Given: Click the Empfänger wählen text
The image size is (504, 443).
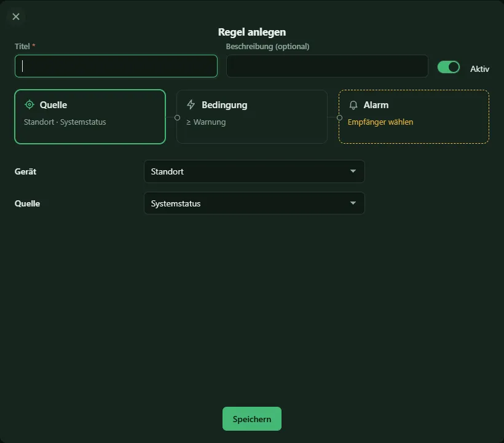Looking at the screenshot, I should pos(380,122).
